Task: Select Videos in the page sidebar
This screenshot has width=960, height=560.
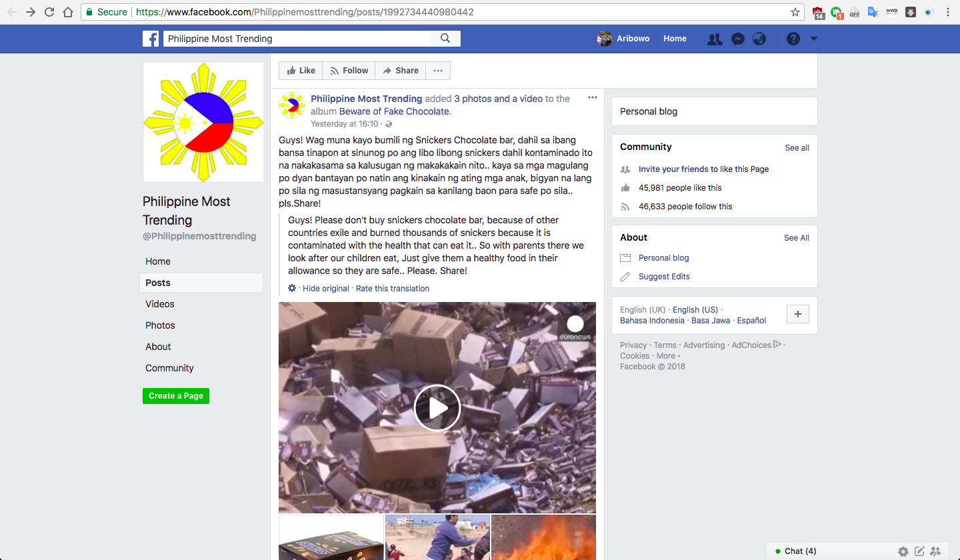Action: coord(160,304)
